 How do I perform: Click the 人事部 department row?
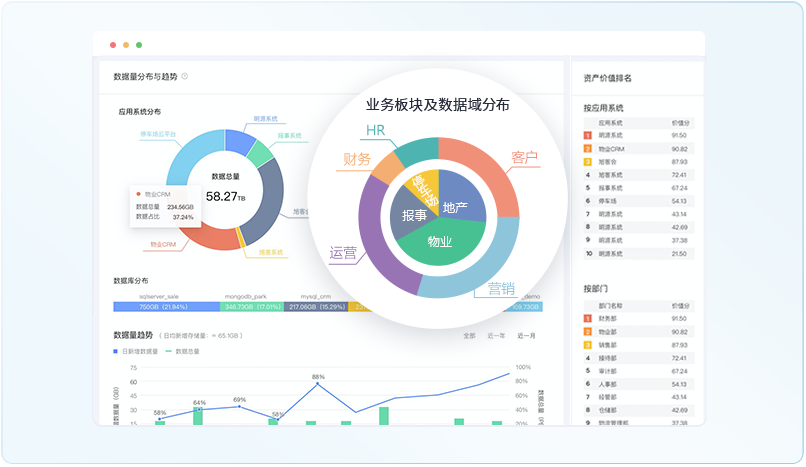point(639,384)
